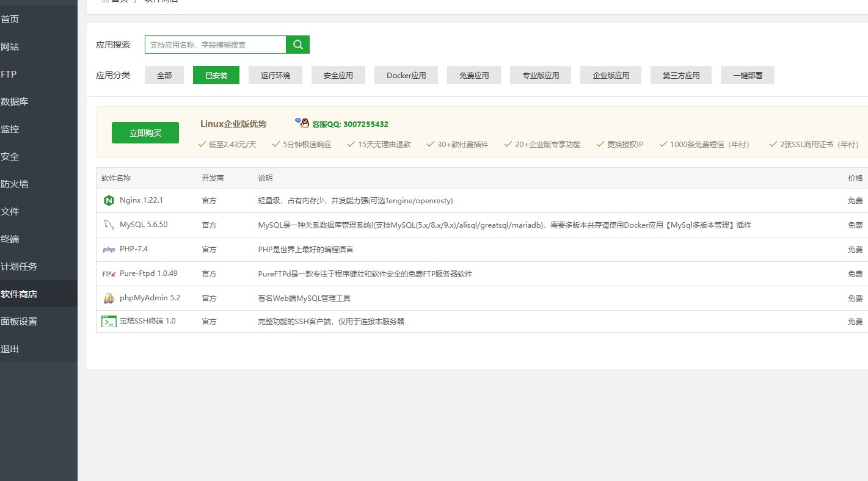Open MySQL 5.6.50 software entry
Image resolution: width=868 pixels, height=481 pixels.
click(x=144, y=225)
